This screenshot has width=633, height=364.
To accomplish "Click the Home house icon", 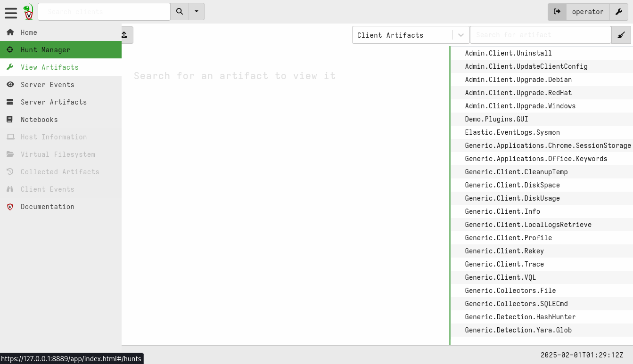I will click(10, 32).
